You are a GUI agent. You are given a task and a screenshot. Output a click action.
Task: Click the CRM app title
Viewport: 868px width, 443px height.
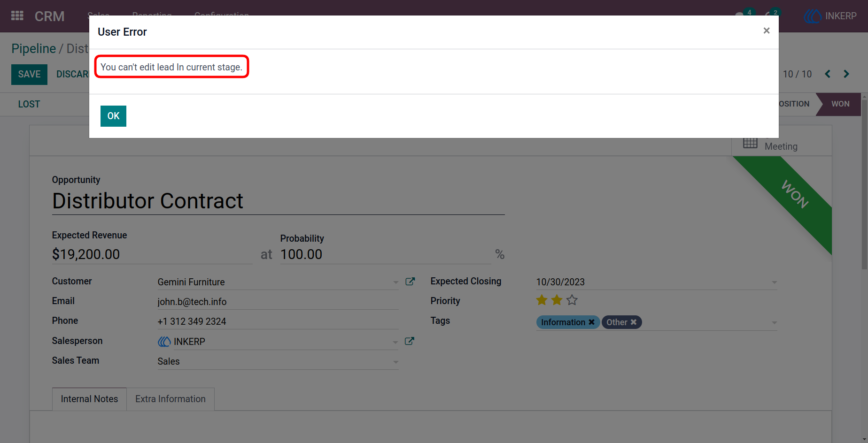pyautogui.click(x=49, y=16)
